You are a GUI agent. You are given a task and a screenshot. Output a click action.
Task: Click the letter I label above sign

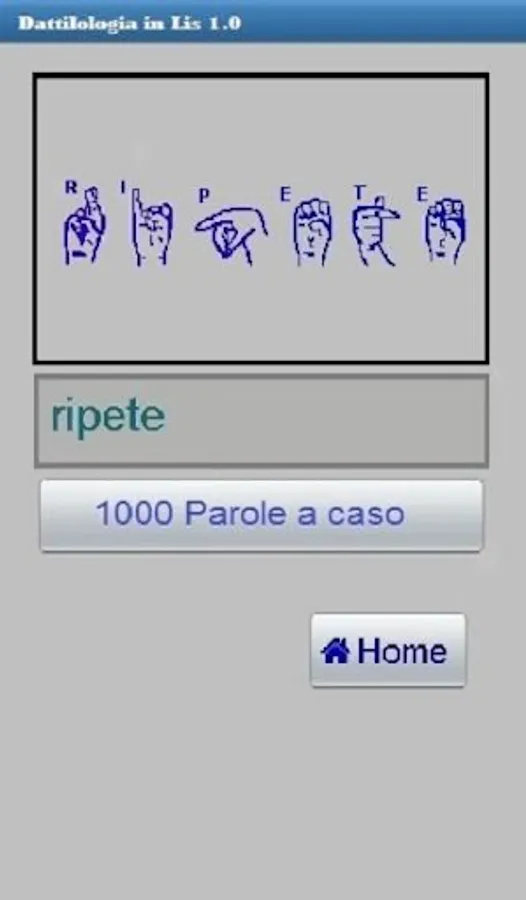(x=122, y=188)
